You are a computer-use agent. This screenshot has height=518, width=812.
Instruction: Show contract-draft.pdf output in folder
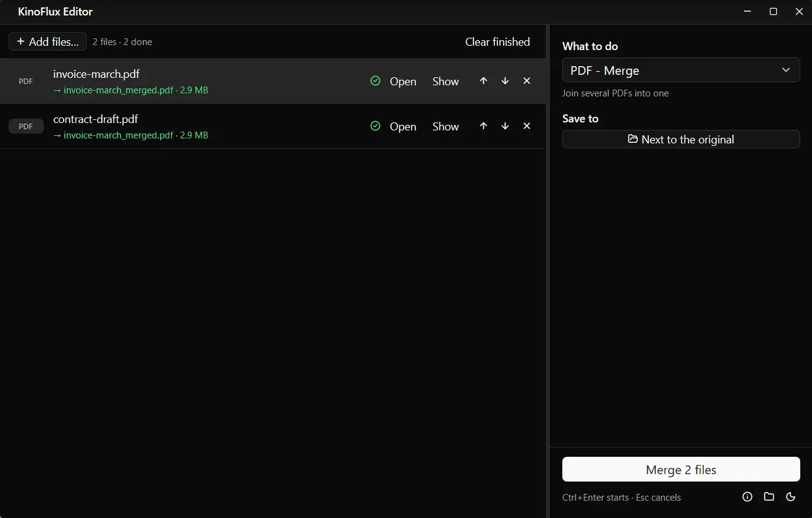click(446, 127)
